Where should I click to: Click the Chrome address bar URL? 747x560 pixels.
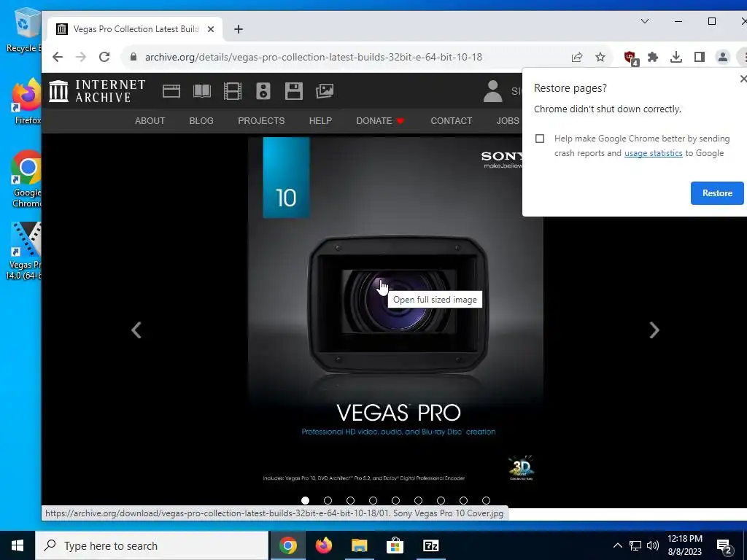(314, 57)
